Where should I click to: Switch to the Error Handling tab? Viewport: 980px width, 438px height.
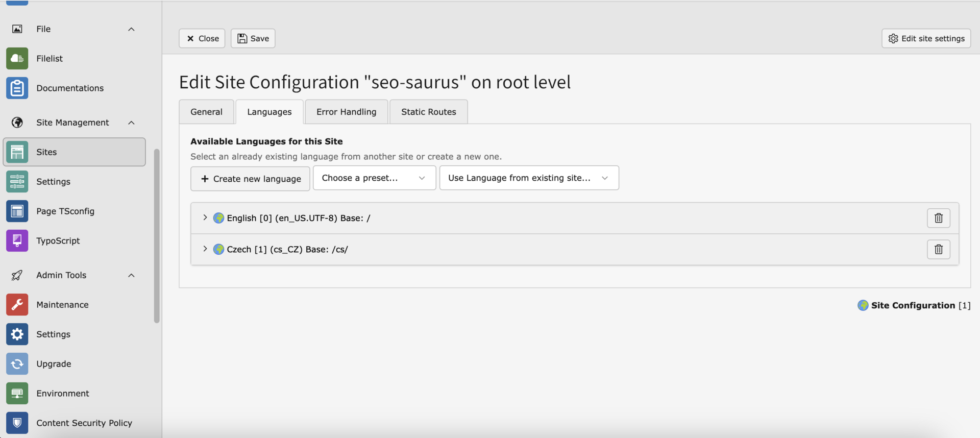pos(346,112)
